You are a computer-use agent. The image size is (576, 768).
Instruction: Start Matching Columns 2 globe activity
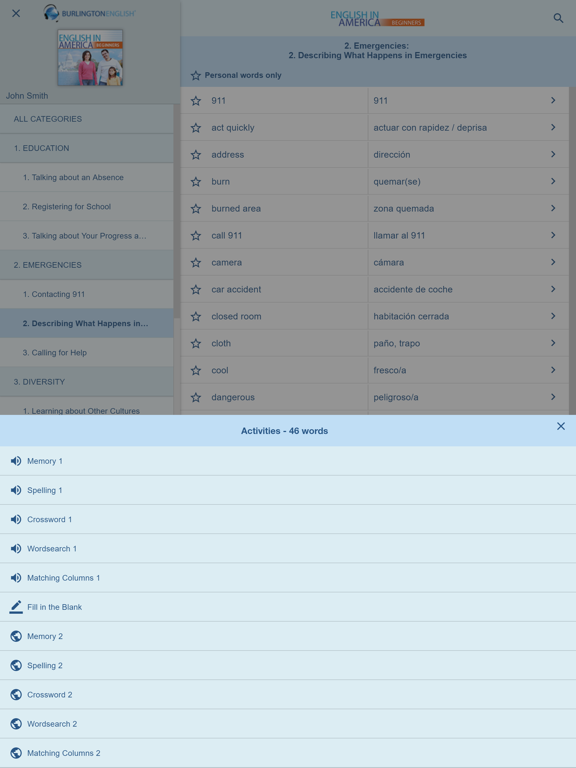(x=288, y=753)
